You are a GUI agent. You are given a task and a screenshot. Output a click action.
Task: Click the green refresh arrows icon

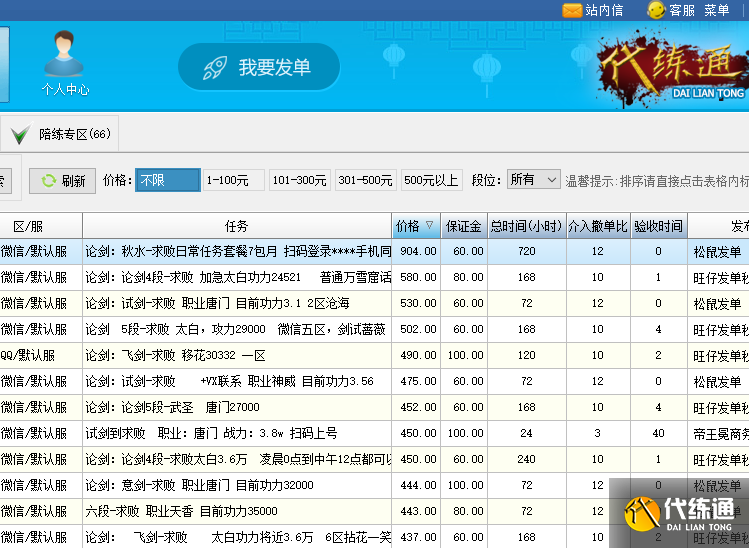click(x=46, y=181)
